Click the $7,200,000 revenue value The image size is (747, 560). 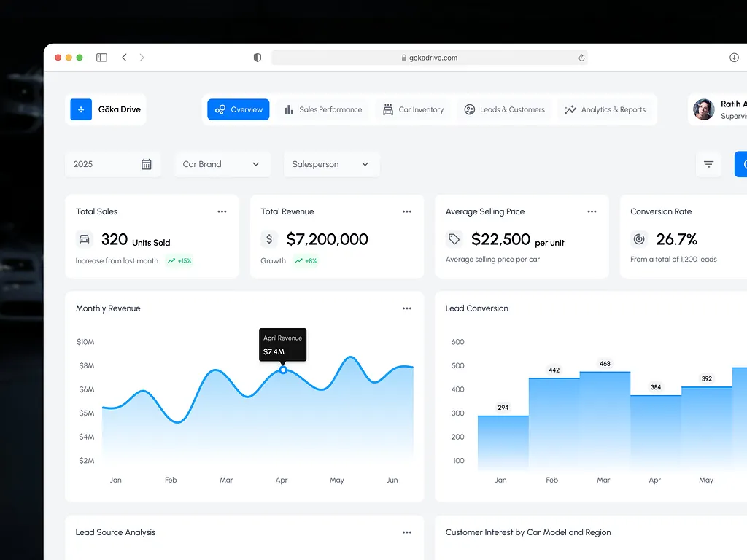(328, 239)
